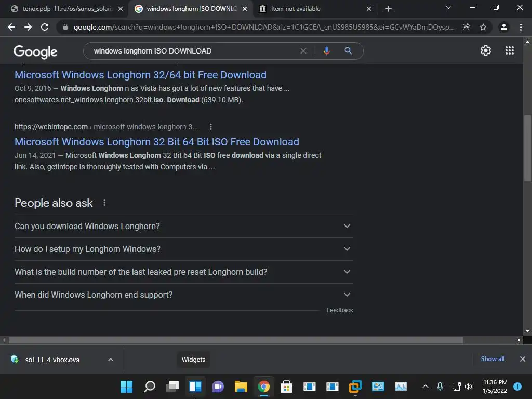Open options for webintopc.com result

pos(211,127)
